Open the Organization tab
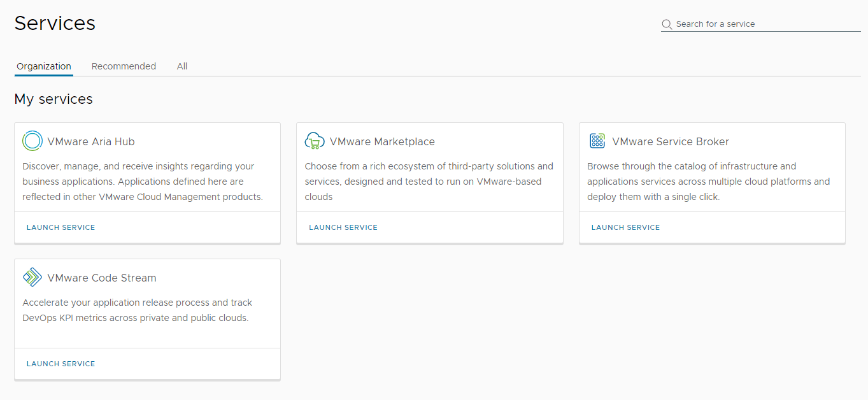The image size is (868, 400). click(43, 66)
